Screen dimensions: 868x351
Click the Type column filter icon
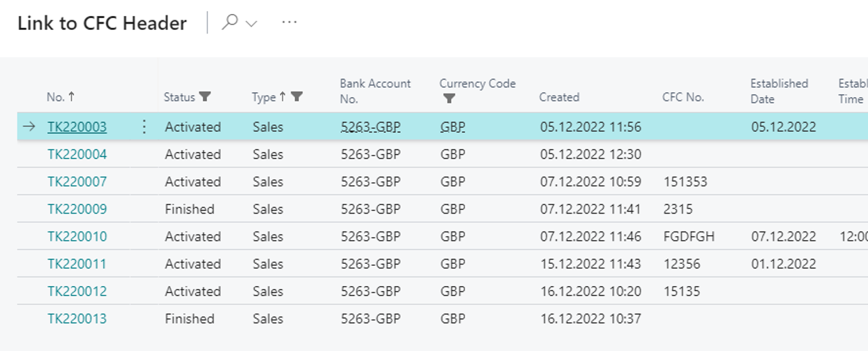point(297,97)
